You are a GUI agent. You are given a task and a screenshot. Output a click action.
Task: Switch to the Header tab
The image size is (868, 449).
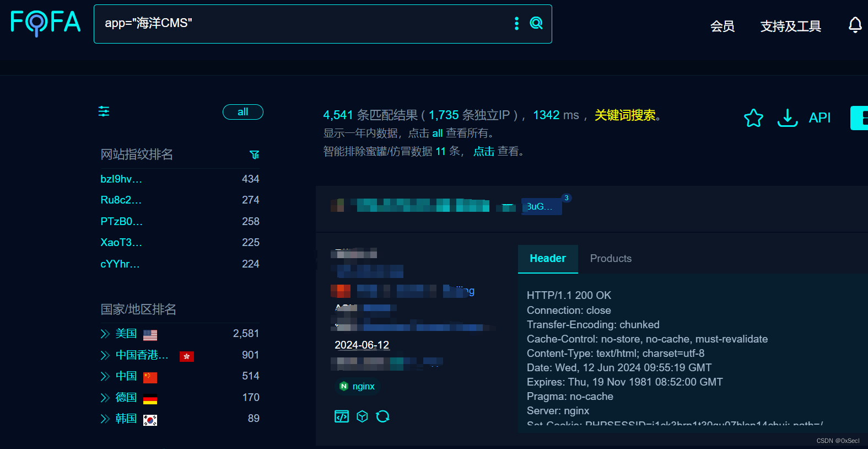coord(548,259)
